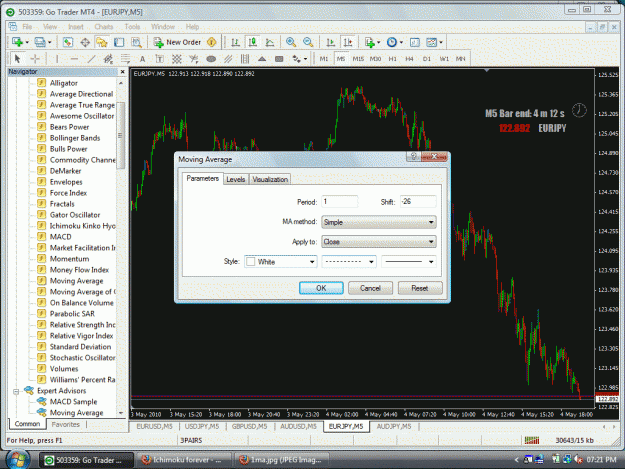Switch timeframe to H1
Viewport: 625px width, 469px height.
click(x=393, y=59)
